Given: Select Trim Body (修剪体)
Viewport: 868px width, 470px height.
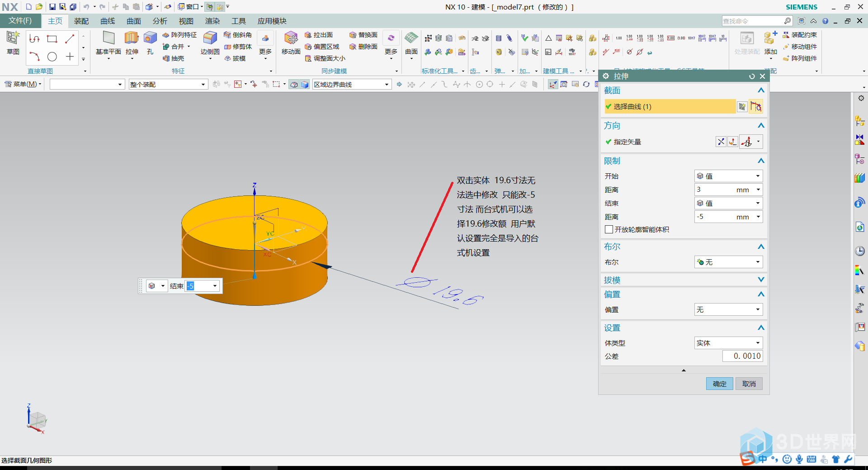Looking at the screenshot, I should [x=238, y=47].
